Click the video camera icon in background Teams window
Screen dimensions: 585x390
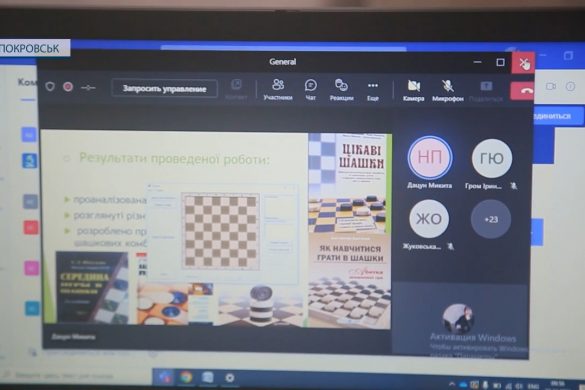pyautogui.click(x=551, y=86)
